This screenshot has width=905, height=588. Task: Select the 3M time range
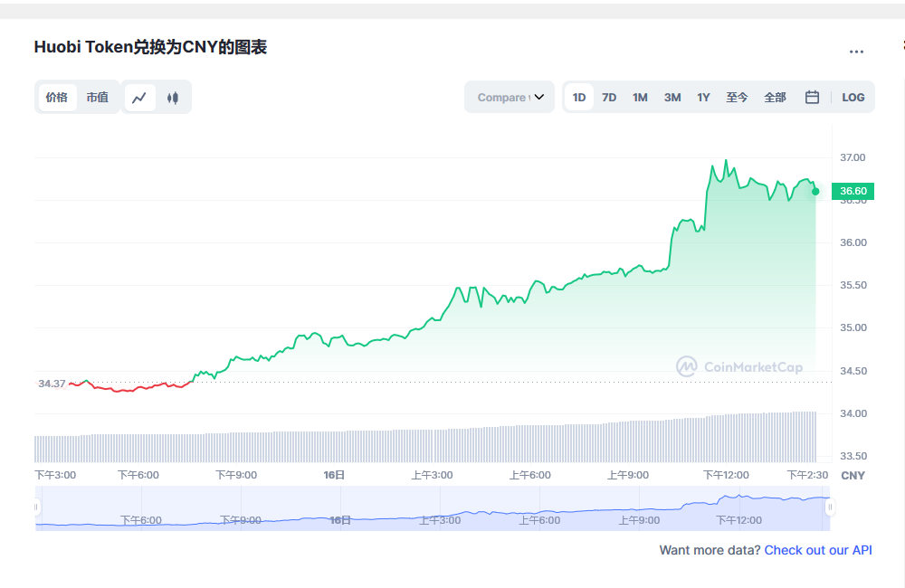pyautogui.click(x=672, y=97)
